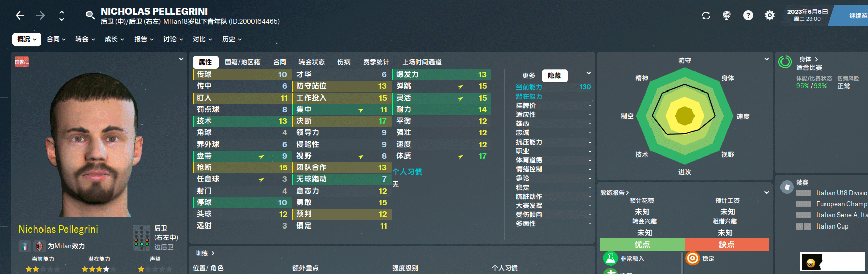The height and width of the screenshot is (274, 868).
Task: Switch to the 上场时间通道 tab
Action: click(422, 62)
